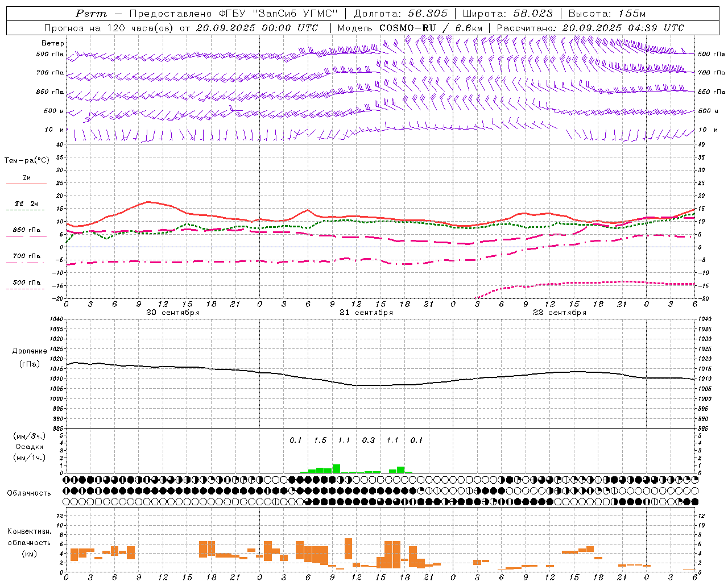Screen dimensions: 728x582
Task: Select the 'Модель COSMO-RU / 6.6км' text
Action: (x=410, y=28)
